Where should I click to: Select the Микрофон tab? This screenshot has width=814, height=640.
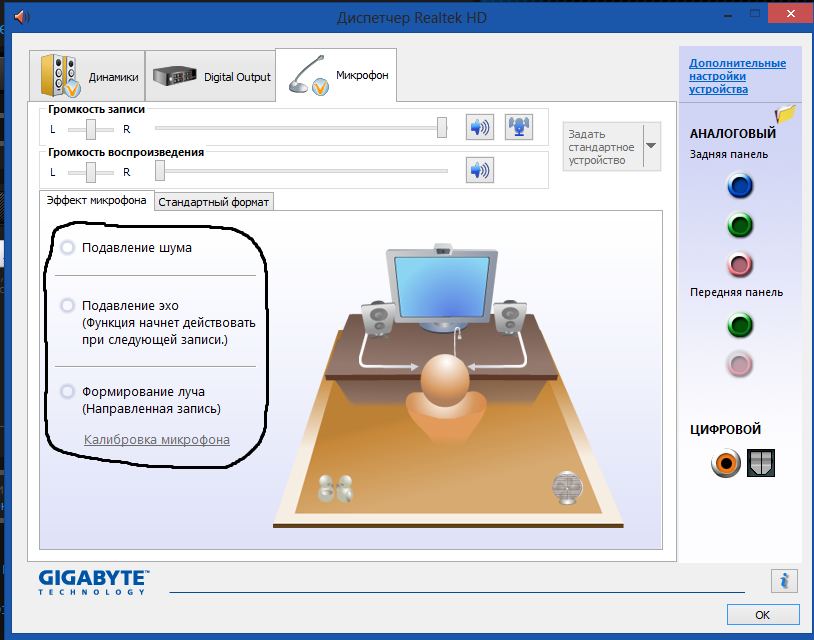[x=336, y=75]
